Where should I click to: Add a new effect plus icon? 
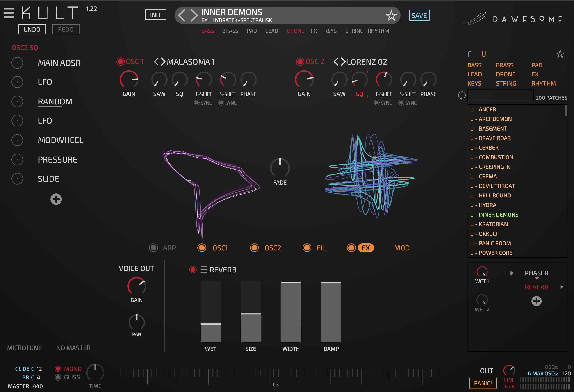tap(536, 301)
